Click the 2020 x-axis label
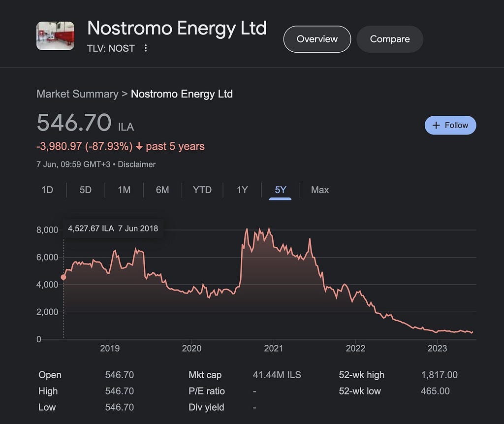This screenshot has width=504, height=424. [x=191, y=348]
